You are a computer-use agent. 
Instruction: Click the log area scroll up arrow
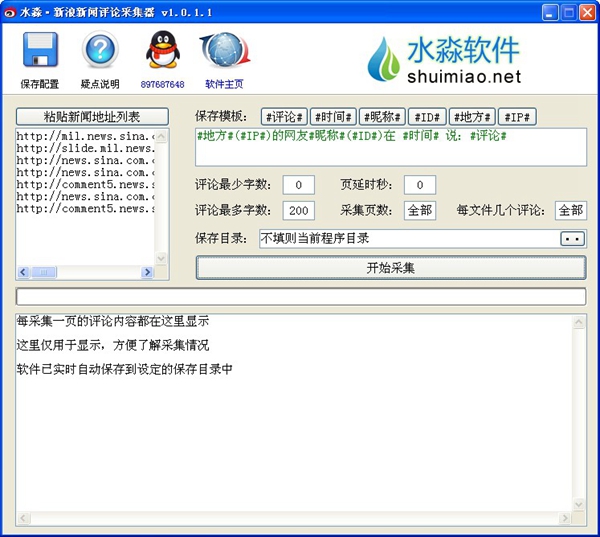[579, 322]
